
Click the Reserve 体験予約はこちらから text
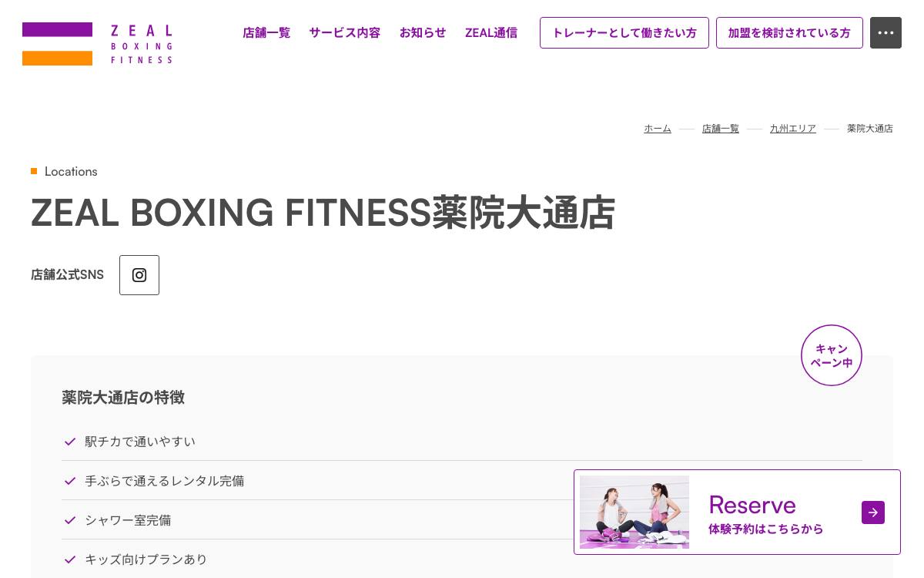tap(765, 514)
